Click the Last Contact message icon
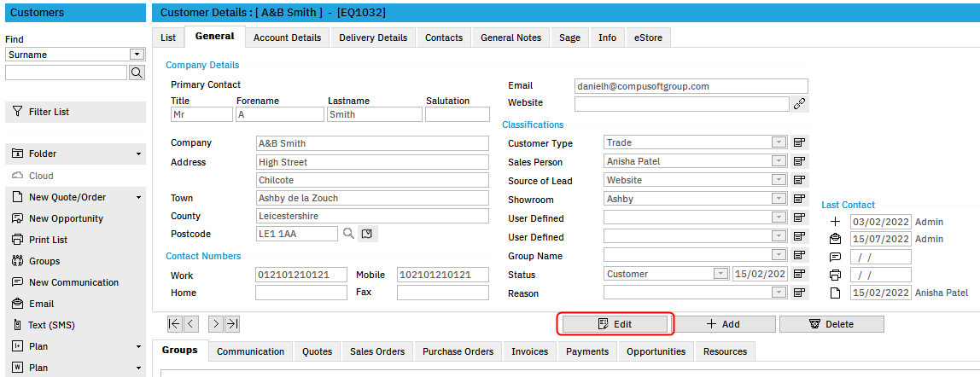The height and width of the screenshot is (377, 980). coord(836,257)
